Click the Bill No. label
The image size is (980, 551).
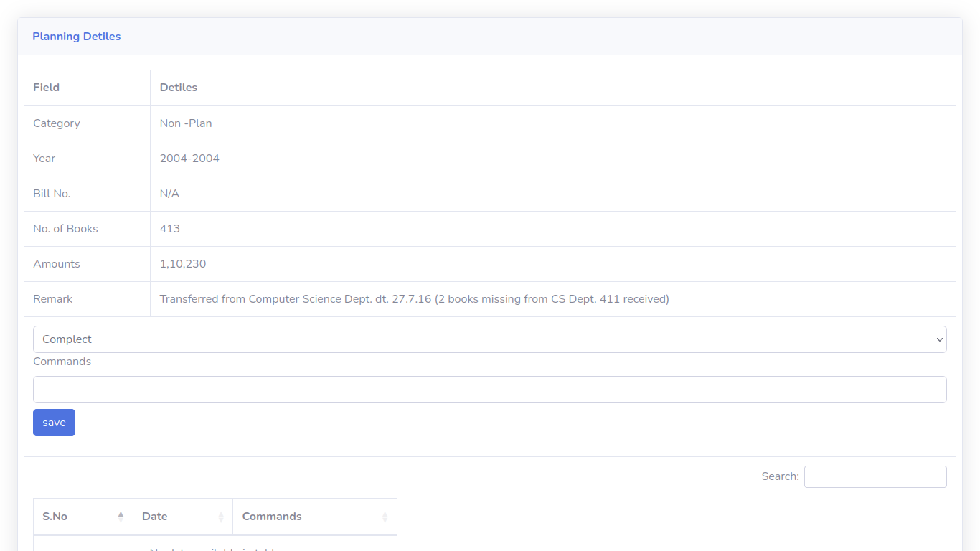[52, 194]
